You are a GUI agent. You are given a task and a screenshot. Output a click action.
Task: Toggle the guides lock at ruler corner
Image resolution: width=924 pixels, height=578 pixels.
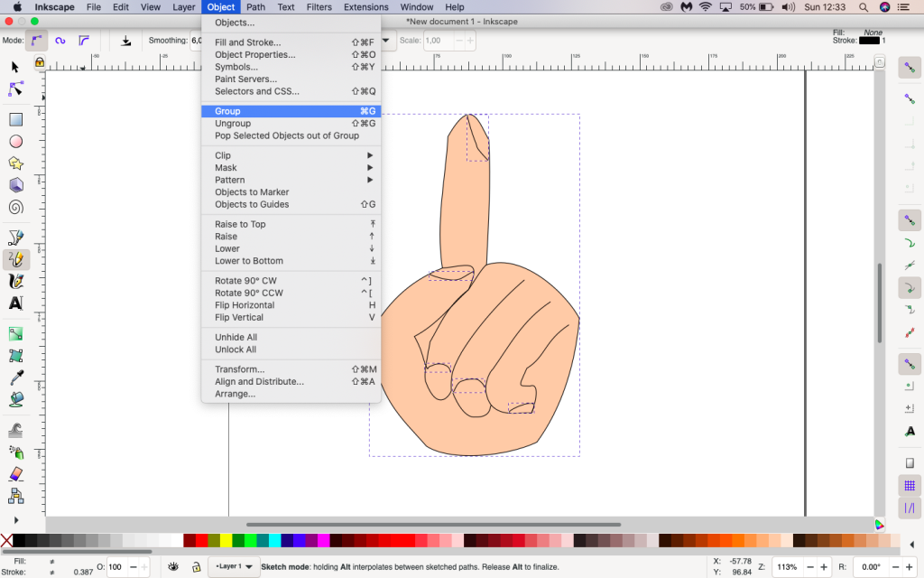pyautogui.click(x=40, y=62)
